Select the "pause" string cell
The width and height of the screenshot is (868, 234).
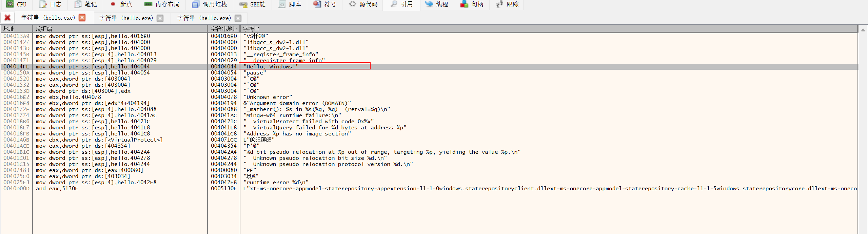(x=255, y=73)
